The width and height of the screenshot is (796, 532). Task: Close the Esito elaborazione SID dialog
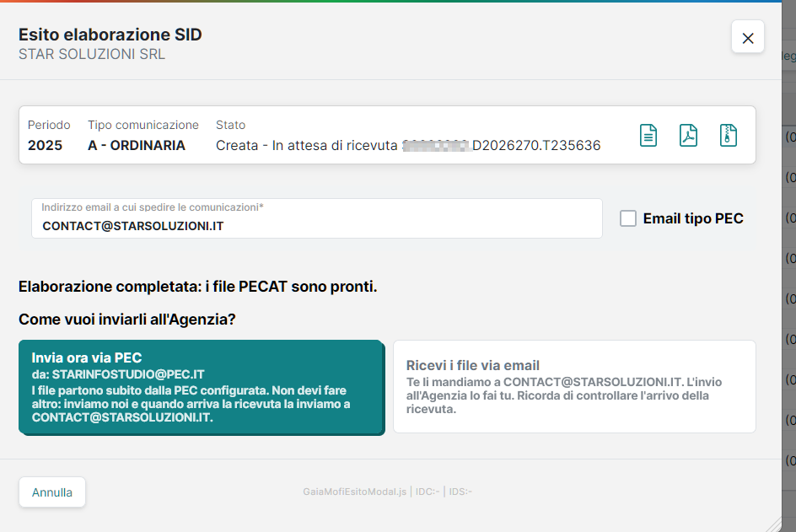pyautogui.click(x=748, y=36)
